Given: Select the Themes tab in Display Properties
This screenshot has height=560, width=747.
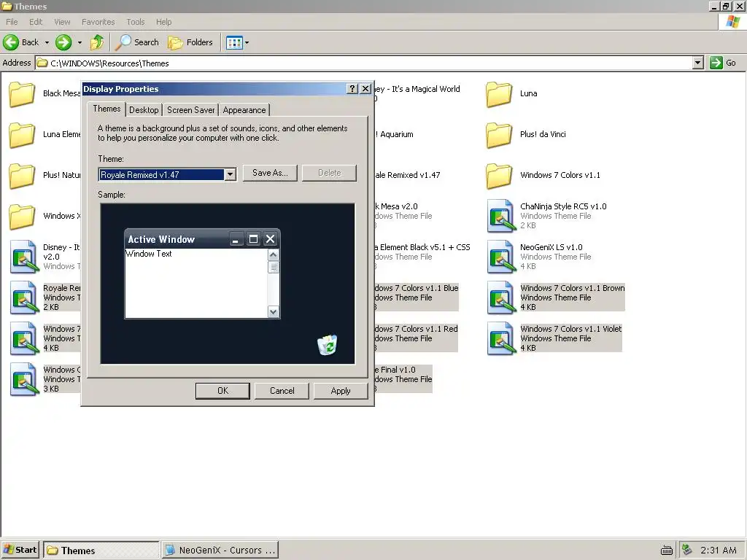Looking at the screenshot, I should [x=107, y=109].
